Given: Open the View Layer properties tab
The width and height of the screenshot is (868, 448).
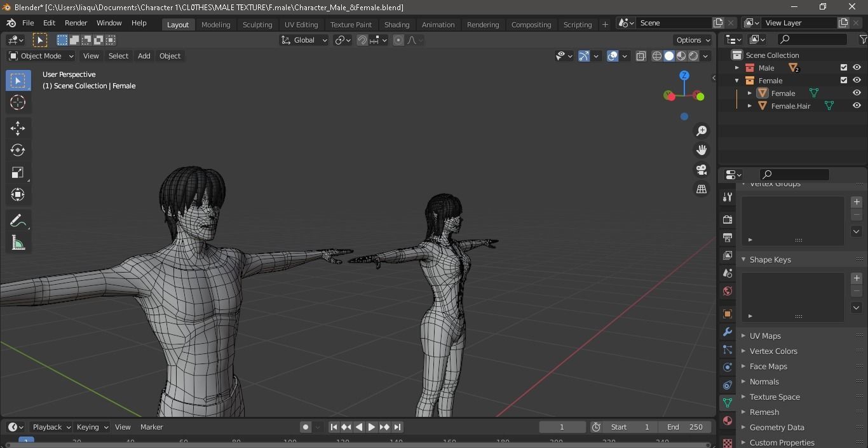Looking at the screenshot, I should pos(728,255).
